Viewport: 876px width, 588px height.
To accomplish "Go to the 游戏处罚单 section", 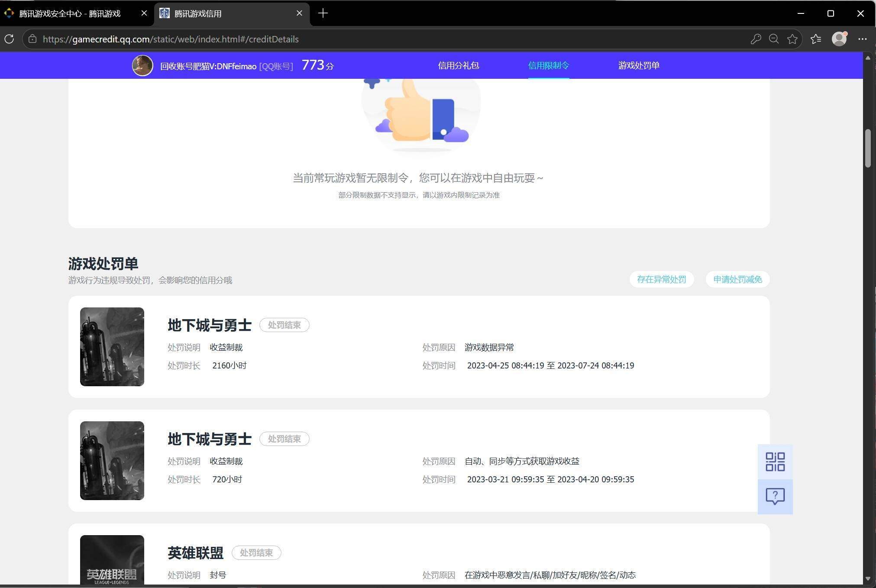I will [639, 65].
